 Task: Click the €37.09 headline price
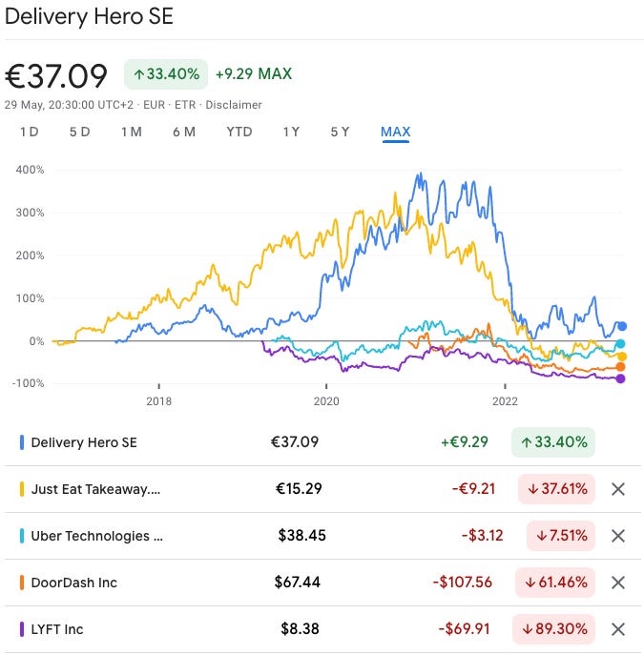pos(56,76)
